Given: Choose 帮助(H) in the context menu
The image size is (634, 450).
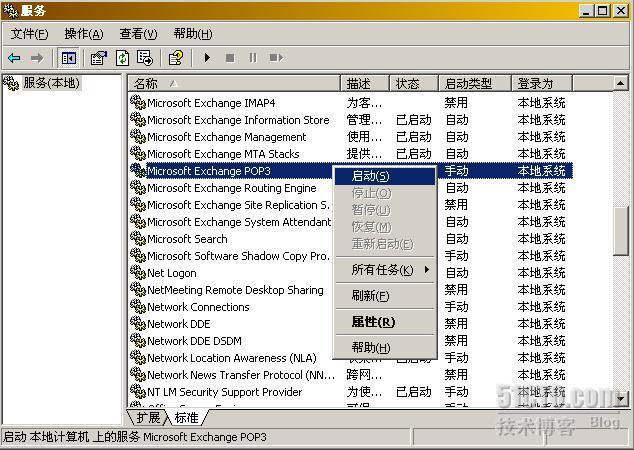Looking at the screenshot, I should click(x=385, y=348).
